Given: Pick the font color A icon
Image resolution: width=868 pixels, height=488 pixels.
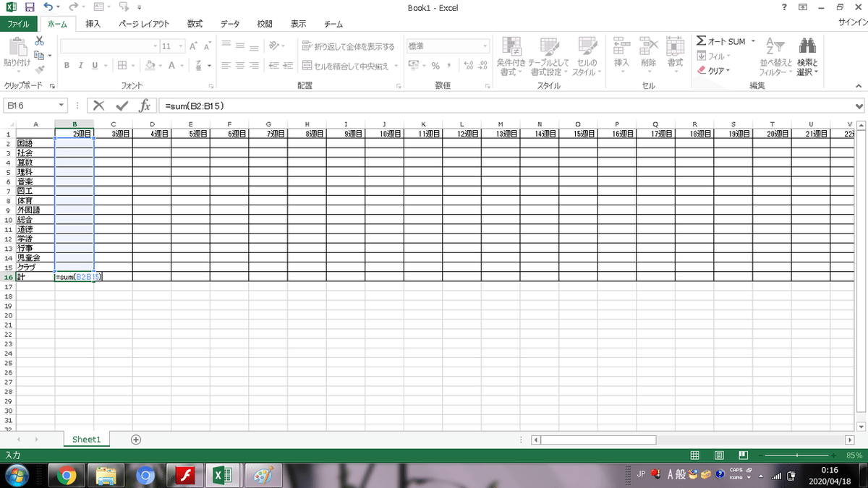Looking at the screenshot, I should pyautogui.click(x=172, y=65).
